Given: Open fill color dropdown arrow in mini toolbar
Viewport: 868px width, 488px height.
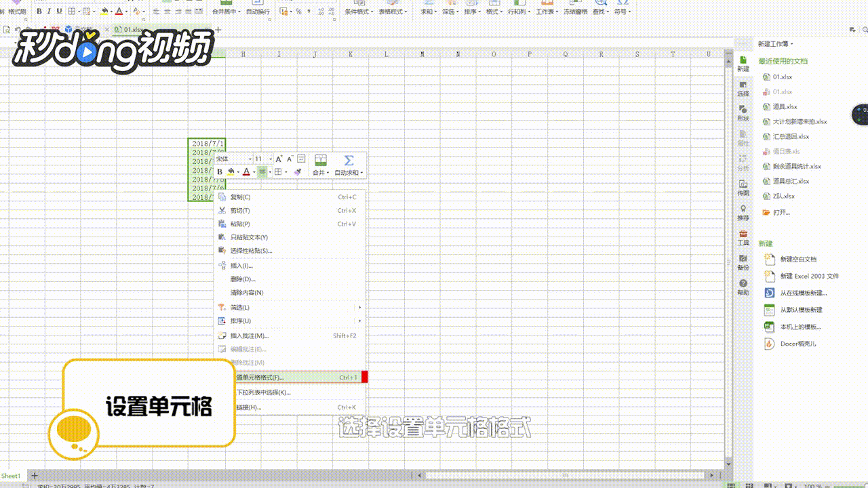Looking at the screenshot, I should pyautogui.click(x=238, y=172).
